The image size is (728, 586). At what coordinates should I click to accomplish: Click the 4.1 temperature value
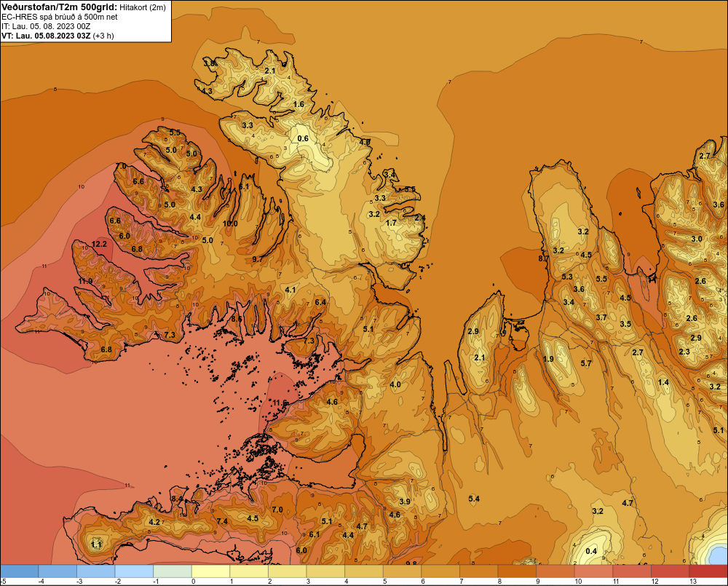click(290, 290)
